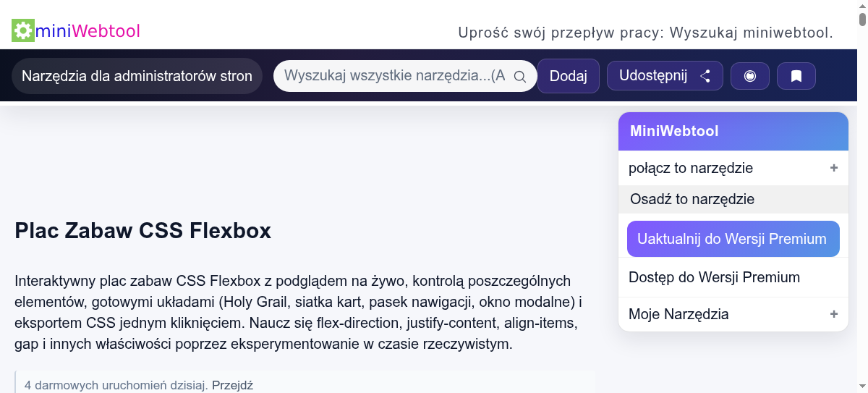Focus the 'Wyszukaj wszystkie narzędzia' search field
This screenshot has height=393, width=868.
[394, 76]
